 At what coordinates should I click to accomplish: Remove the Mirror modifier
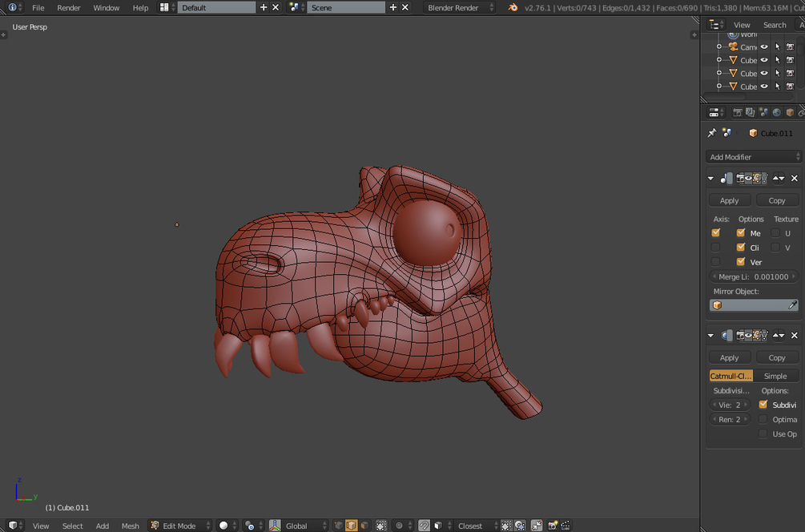tap(795, 178)
